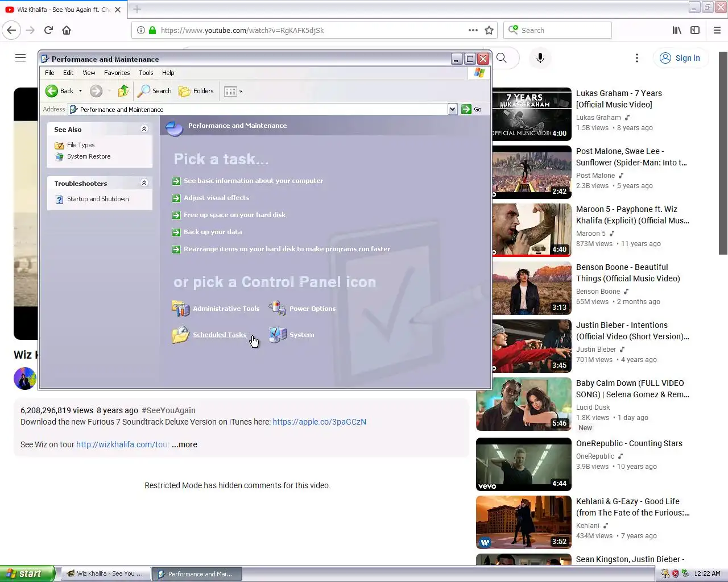This screenshot has height=582, width=728.
Task: Click YouTube Sign in button
Action: (680, 58)
